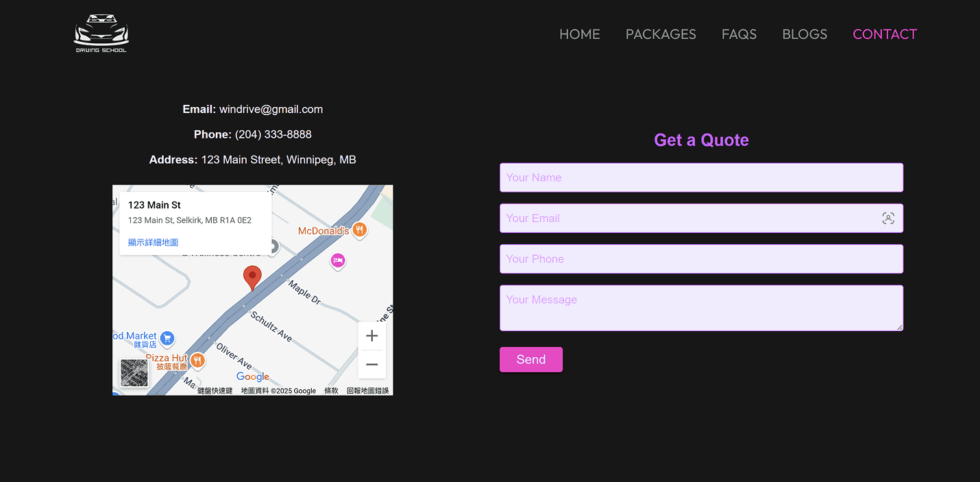The width and height of the screenshot is (980, 482).
Task: Switch to satellite view thumbnail
Action: (134, 373)
